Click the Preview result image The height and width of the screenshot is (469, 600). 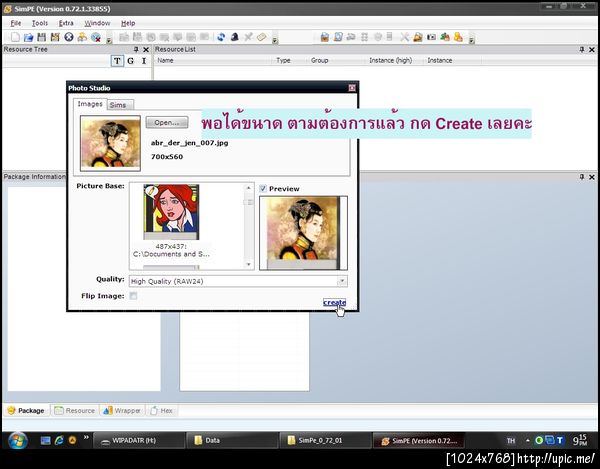(303, 233)
